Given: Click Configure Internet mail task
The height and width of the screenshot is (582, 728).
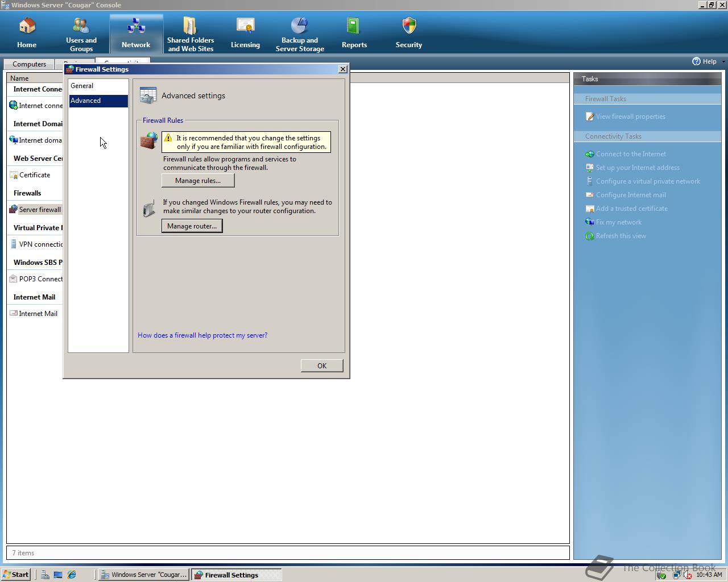Looking at the screenshot, I should click(x=631, y=195).
